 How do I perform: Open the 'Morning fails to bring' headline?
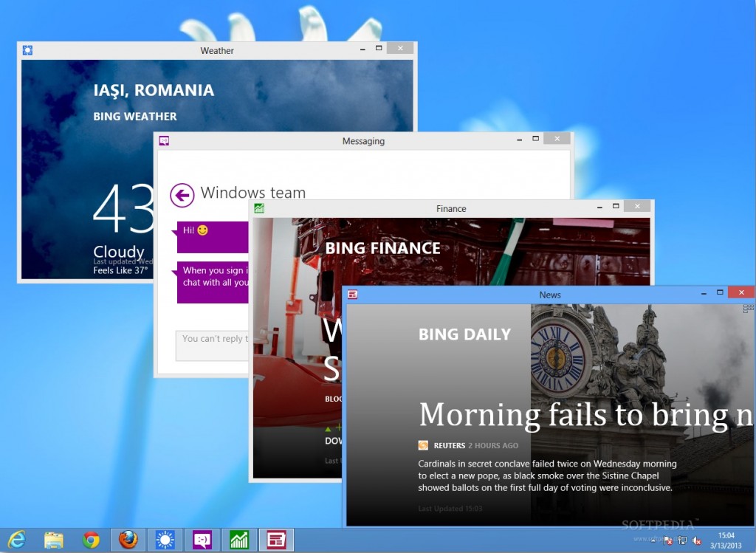tap(585, 416)
